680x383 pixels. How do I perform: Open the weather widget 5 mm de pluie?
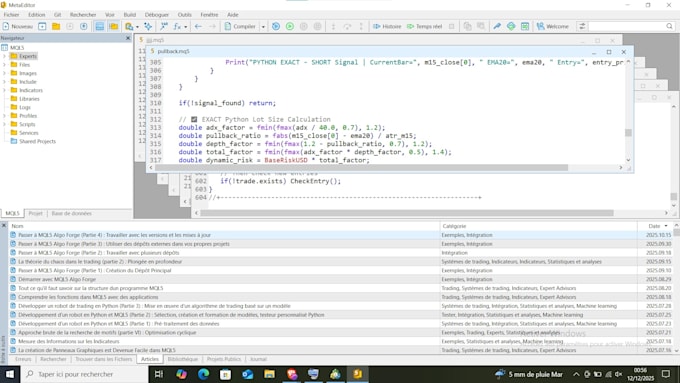click(x=529, y=374)
